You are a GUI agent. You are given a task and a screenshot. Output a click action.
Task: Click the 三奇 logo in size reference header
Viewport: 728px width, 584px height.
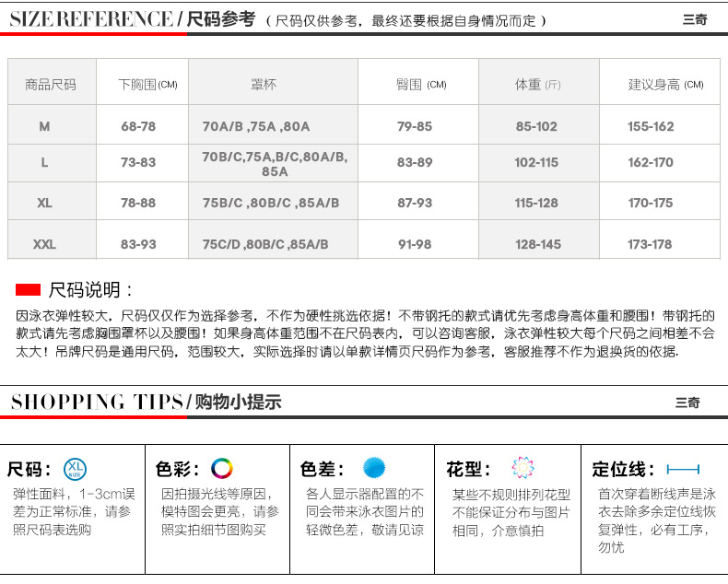tap(694, 18)
